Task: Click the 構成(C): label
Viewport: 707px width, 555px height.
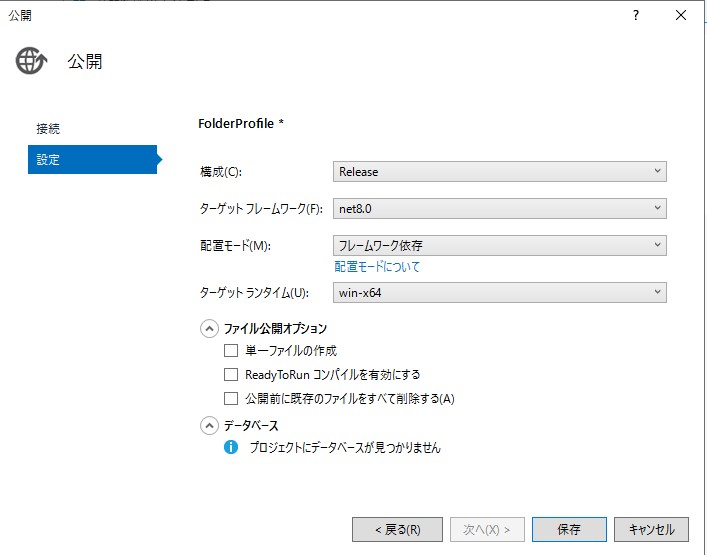Action: coord(221,172)
